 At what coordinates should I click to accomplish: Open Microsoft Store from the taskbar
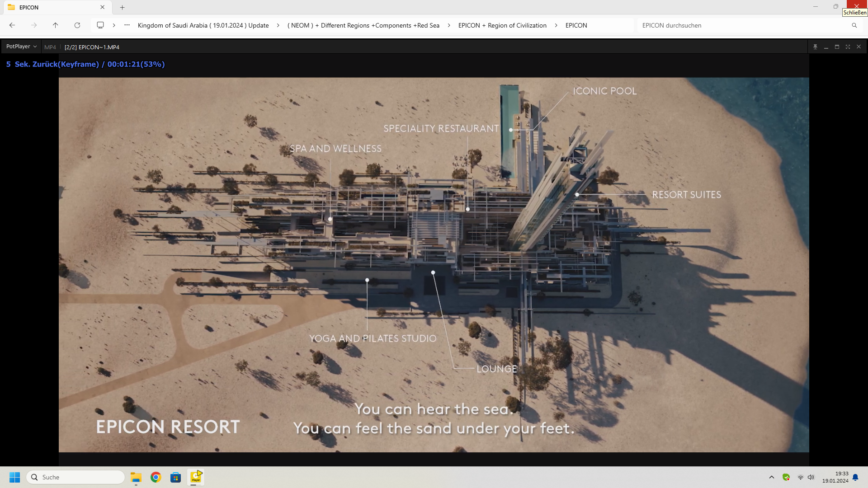[175, 477]
